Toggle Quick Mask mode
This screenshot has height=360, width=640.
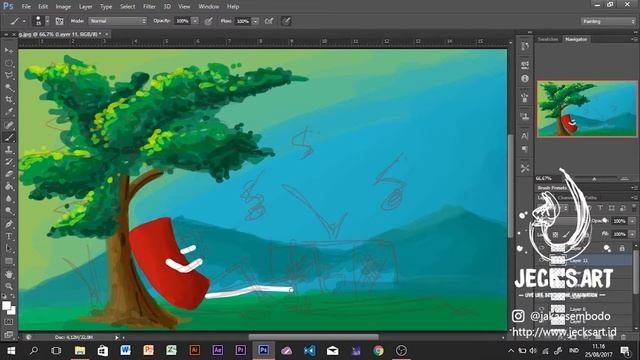click(9, 322)
